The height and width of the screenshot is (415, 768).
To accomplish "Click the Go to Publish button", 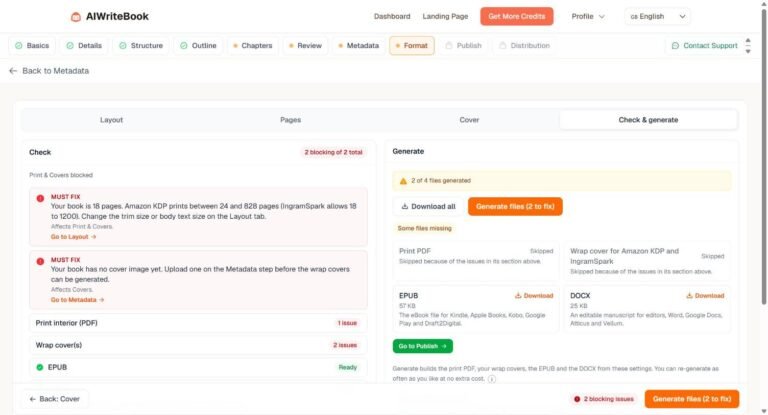I will 422,346.
